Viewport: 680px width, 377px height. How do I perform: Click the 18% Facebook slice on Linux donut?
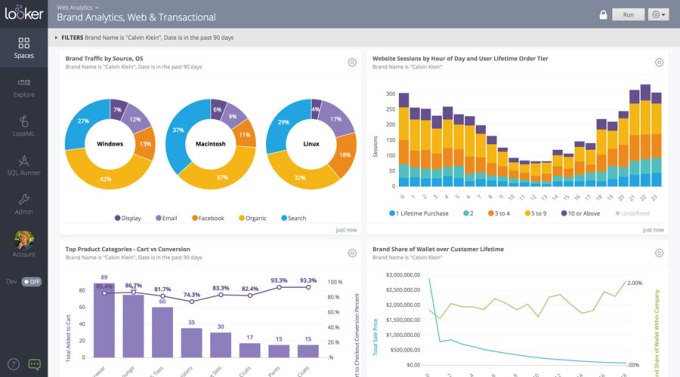(x=344, y=155)
